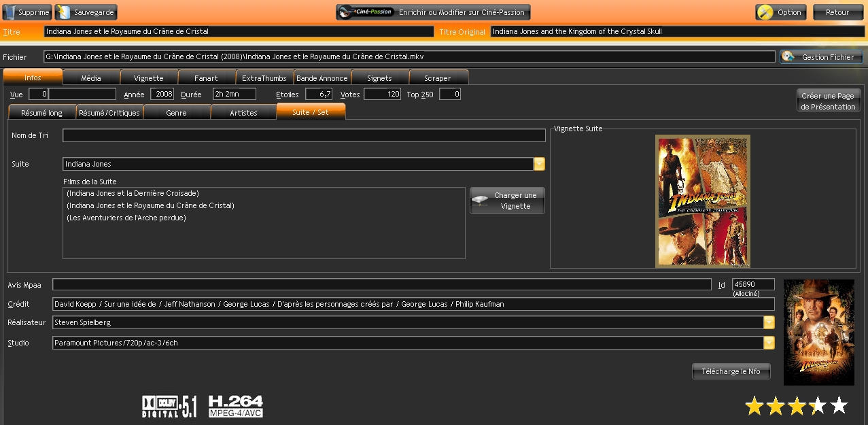
Task: Click the Titre Original field
Action: 678,31
